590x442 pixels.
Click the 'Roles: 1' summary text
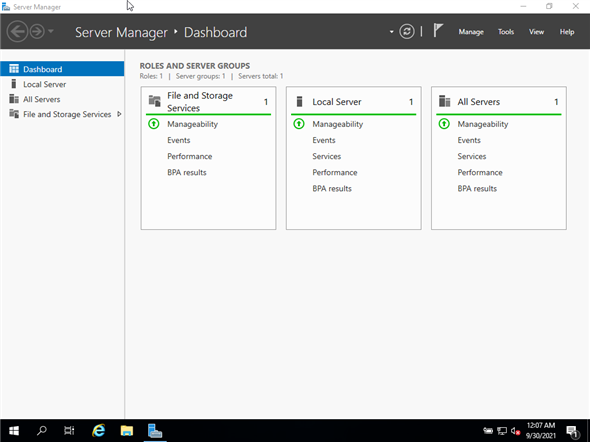pos(151,76)
